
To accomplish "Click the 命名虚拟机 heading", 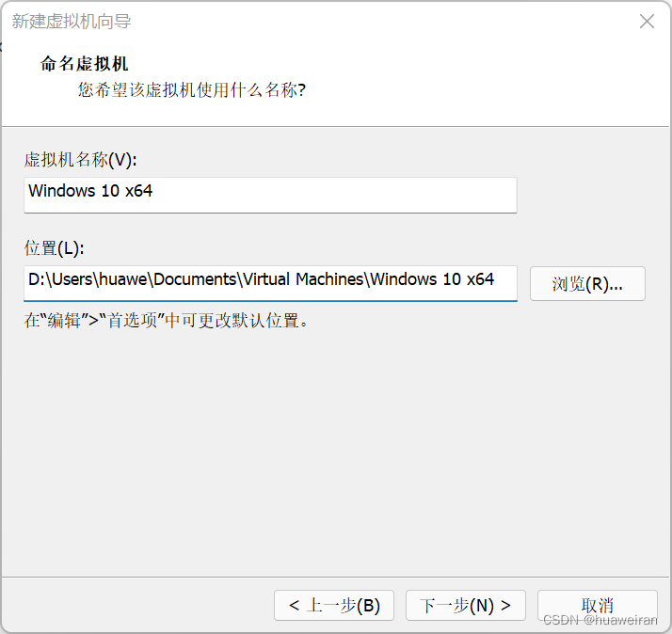I will 84,64.
